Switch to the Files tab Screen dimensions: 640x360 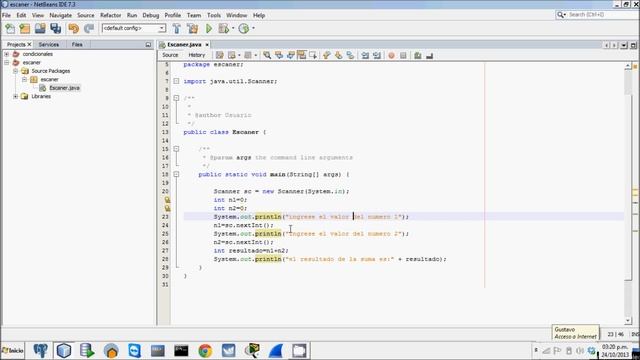click(77, 44)
